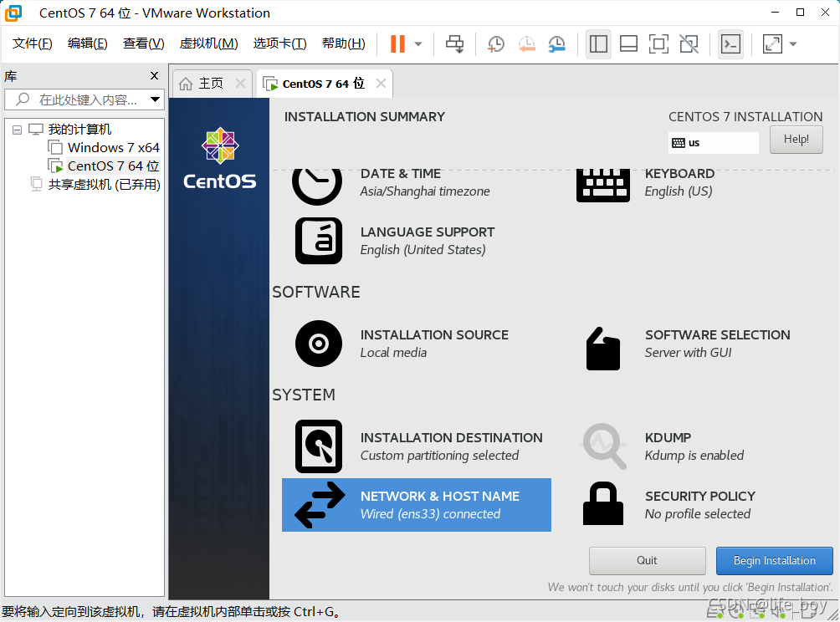Enter full screen mode icon
Viewport: 840px width, 622px height.
[x=658, y=44]
